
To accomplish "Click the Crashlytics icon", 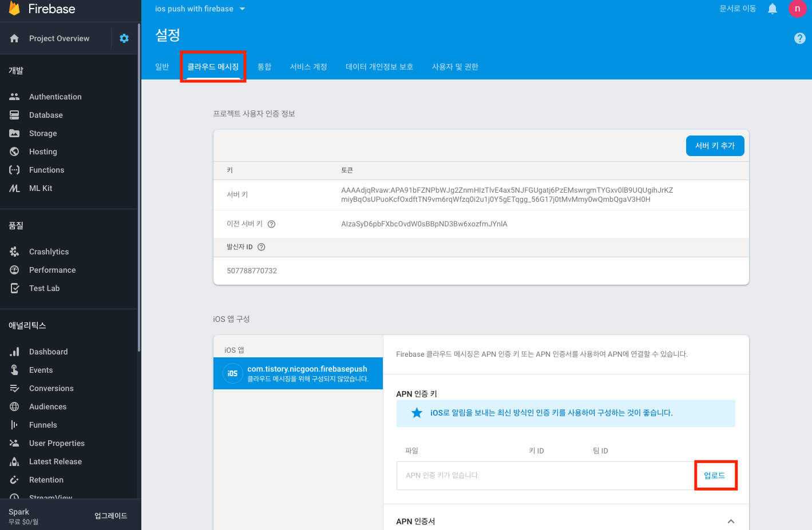I will pos(14,252).
